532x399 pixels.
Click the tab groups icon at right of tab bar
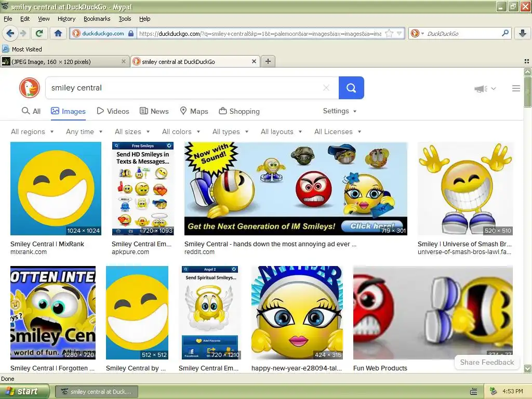(x=527, y=61)
